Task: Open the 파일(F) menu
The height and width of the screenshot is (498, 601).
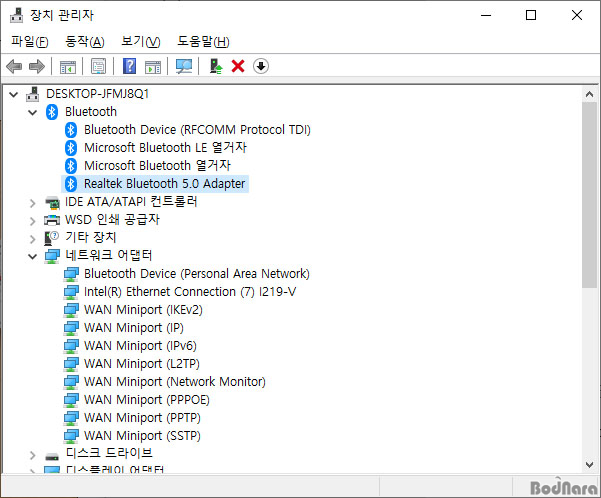Action: (x=30, y=41)
